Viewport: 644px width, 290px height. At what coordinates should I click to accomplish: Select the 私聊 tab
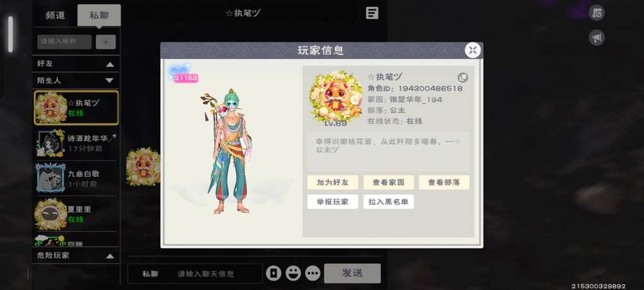click(x=99, y=16)
